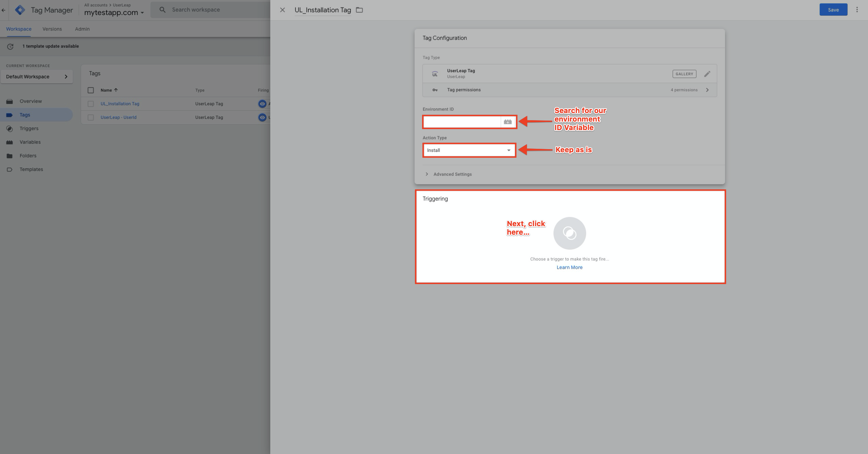The width and height of the screenshot is (868, 454).
Task: Open the UserLeap - UserId tag link
Action: click(118, 118)
